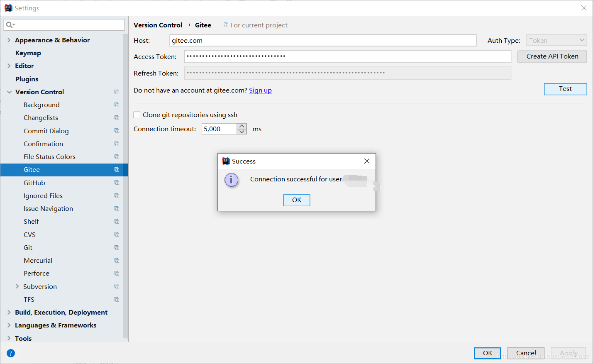Select the Changelists settings entry
Image resolution: width=593 pixels, height=364 pixels.
pyautogui.click(x=41, y=117)
